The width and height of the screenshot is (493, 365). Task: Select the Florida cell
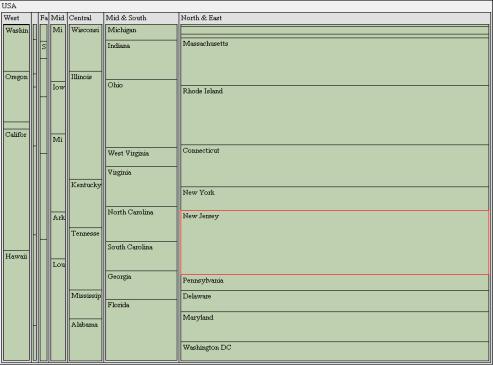point(141,330)
